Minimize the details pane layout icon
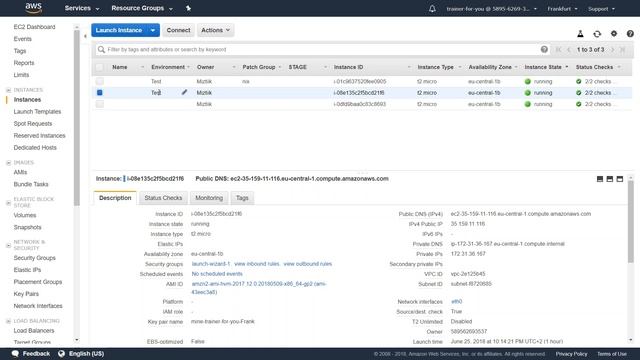Image resolution: width=640 pixels, height=360 pixels. click(x=600, y=179)
